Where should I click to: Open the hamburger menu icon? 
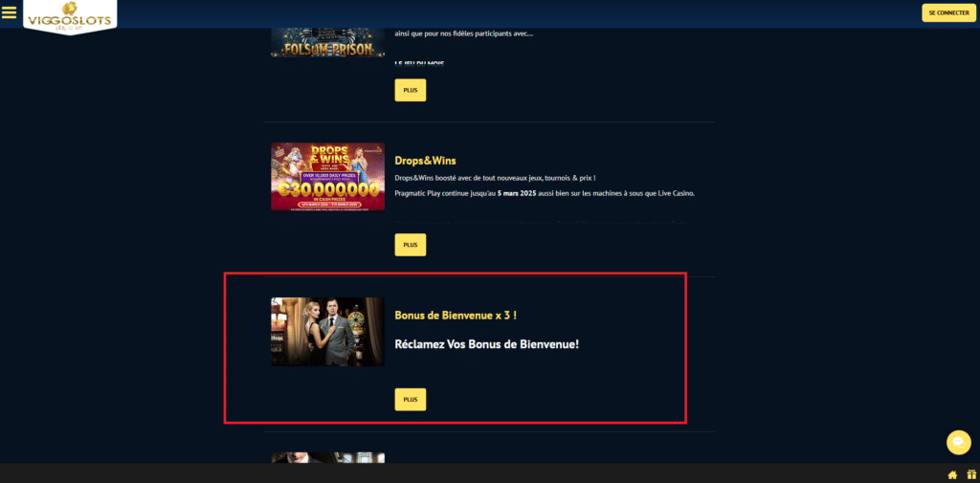pos(9,12)
